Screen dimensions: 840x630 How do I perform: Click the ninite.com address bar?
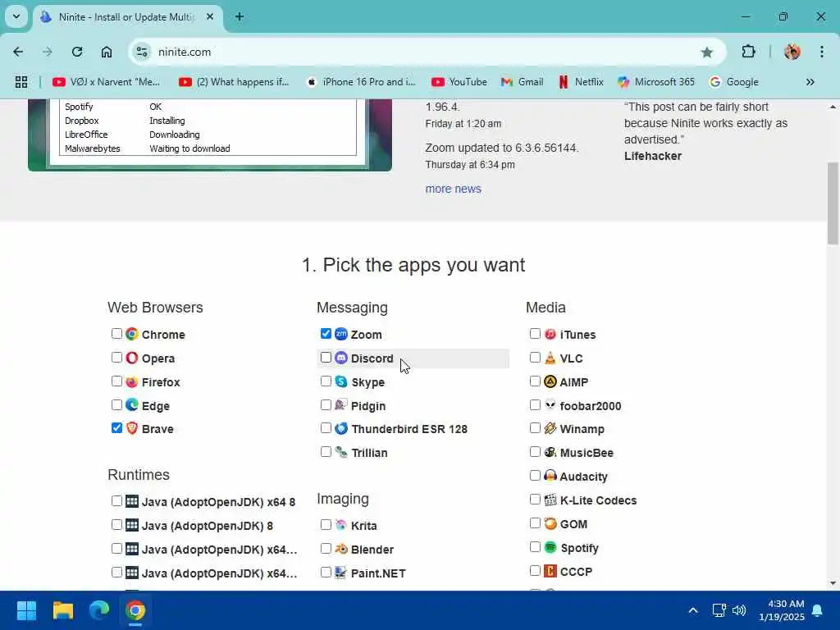point(427,52)
